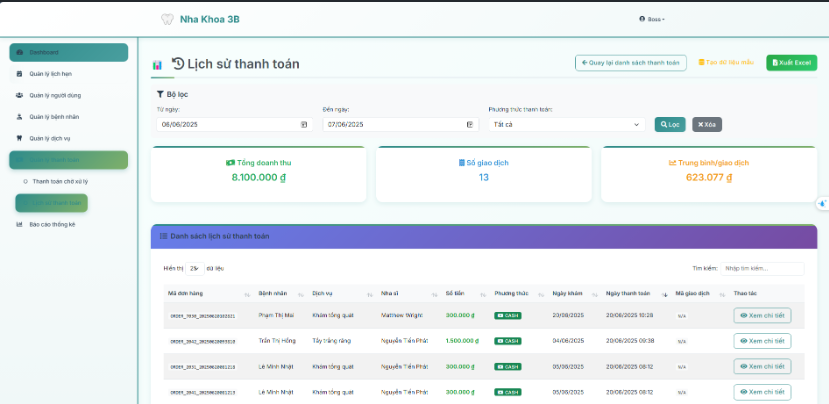The width and height of the screenshot is (829, 404).
Task: Click the patient icon for Quản lý bệnh nhân
Action: point(20,117)
